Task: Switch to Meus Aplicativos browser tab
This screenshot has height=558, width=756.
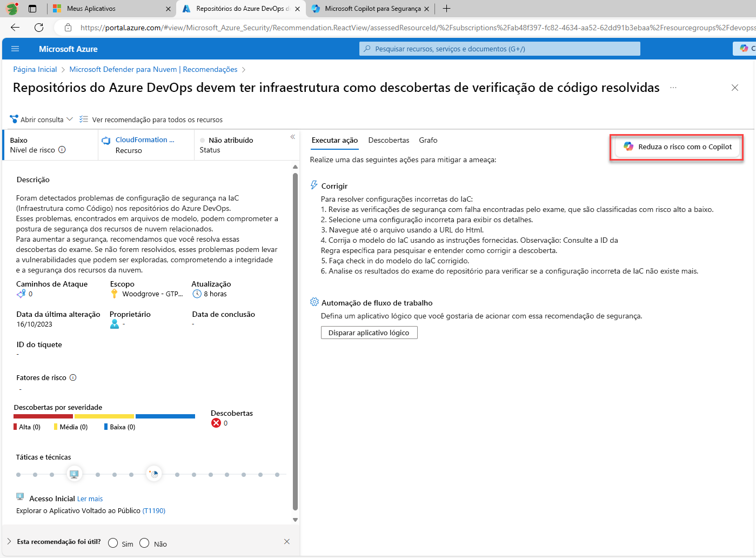Action: click(111, 9)
